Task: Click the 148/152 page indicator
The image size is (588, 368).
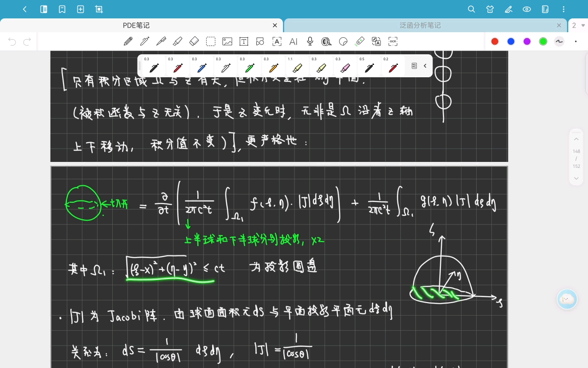Action: (576, 159)
